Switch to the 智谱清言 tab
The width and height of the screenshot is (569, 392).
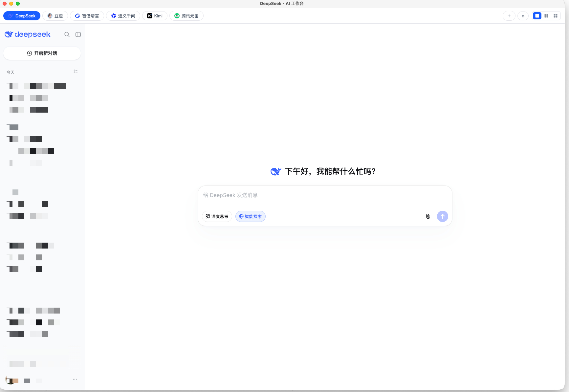click(x=87, y=16)
